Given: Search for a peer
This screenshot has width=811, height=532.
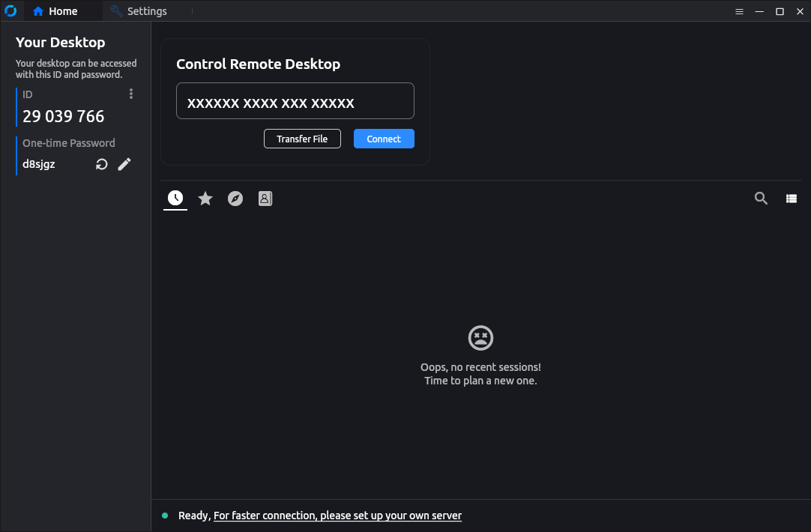Looking at the screenshot, I should pos(761,198).
